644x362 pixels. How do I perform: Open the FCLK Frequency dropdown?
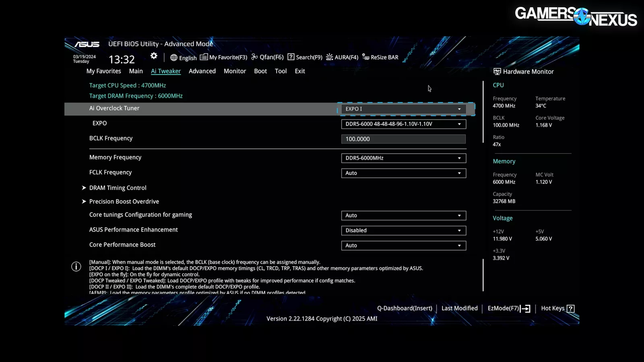pyautogui.click(x=404, y=173)
